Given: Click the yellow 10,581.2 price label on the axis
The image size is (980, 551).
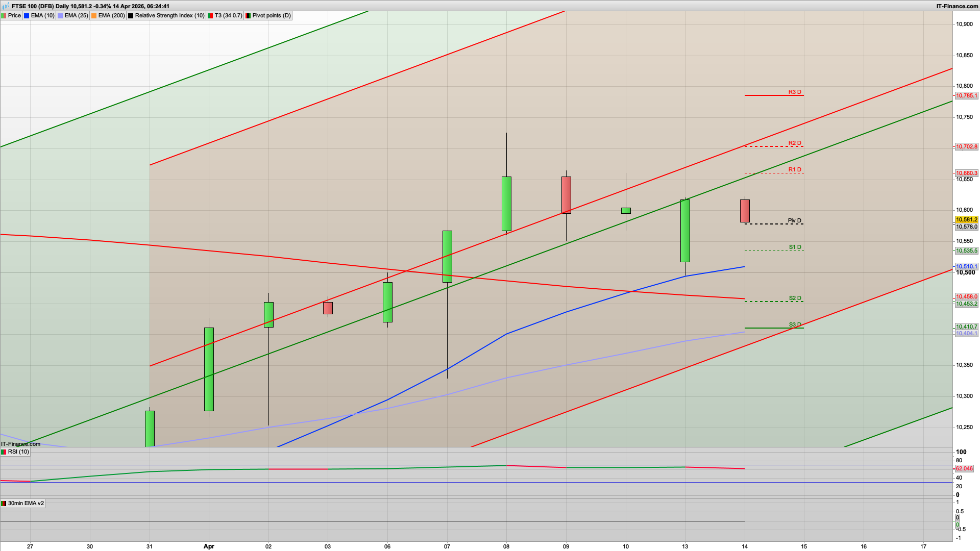Looking at the screenshot, I should (x=968, y=220).
